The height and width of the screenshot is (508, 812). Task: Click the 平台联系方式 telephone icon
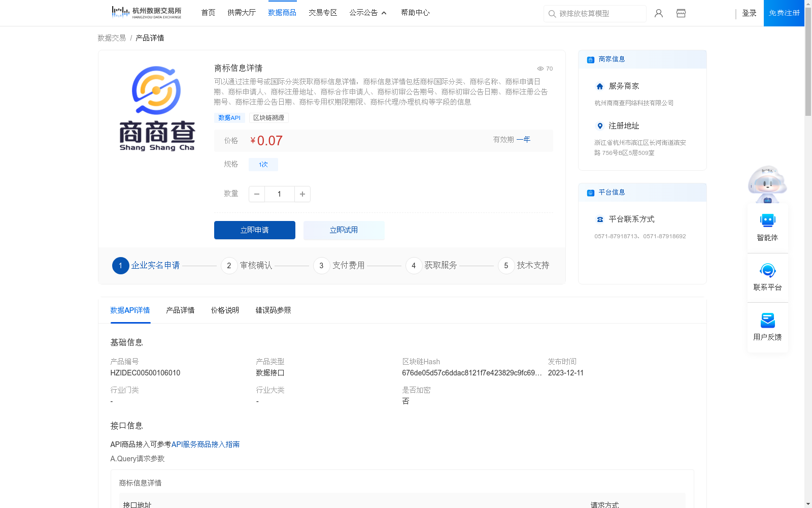click(600, 219)
